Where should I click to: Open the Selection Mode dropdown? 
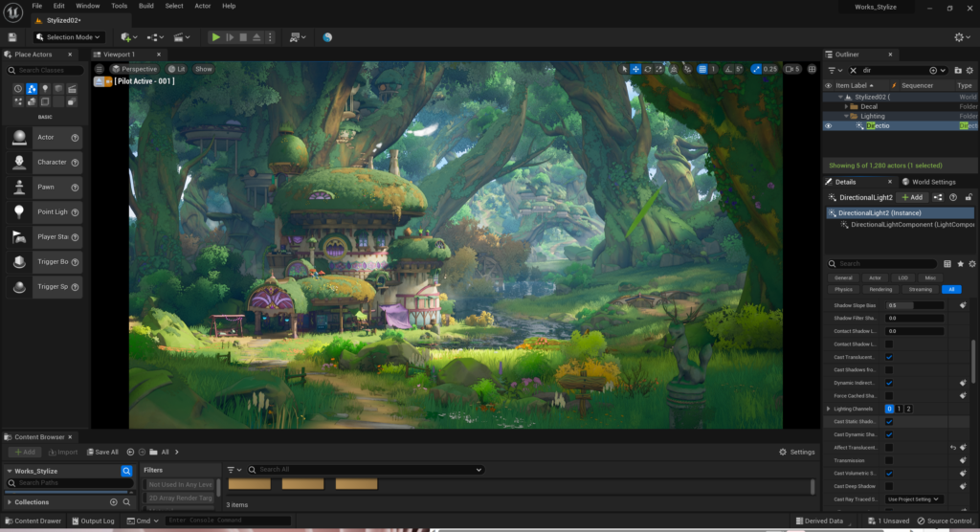68,37
